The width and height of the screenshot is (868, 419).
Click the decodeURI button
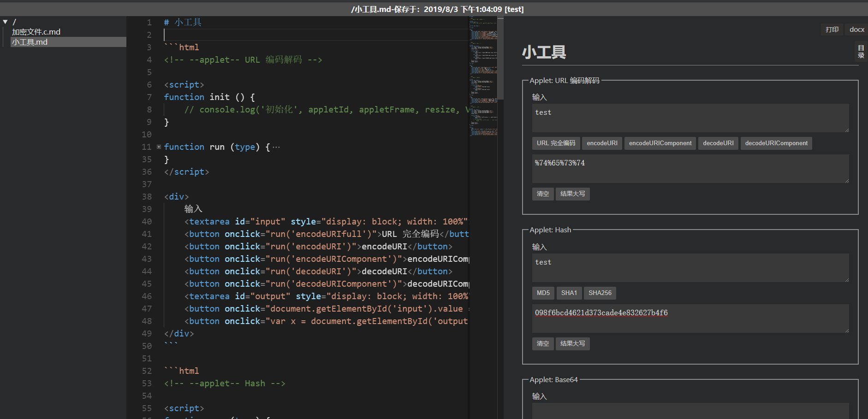click(718, 143)
